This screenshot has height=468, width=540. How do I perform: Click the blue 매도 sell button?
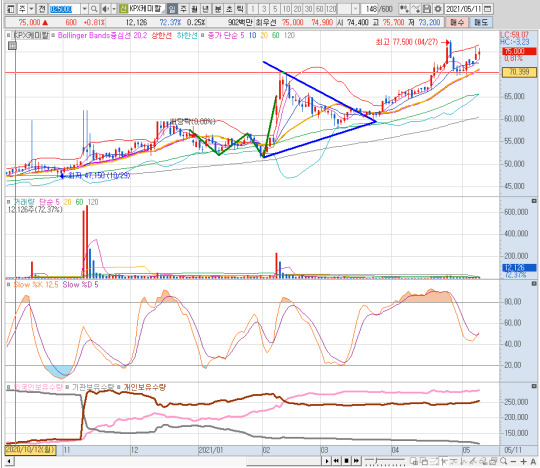(481, 23)
